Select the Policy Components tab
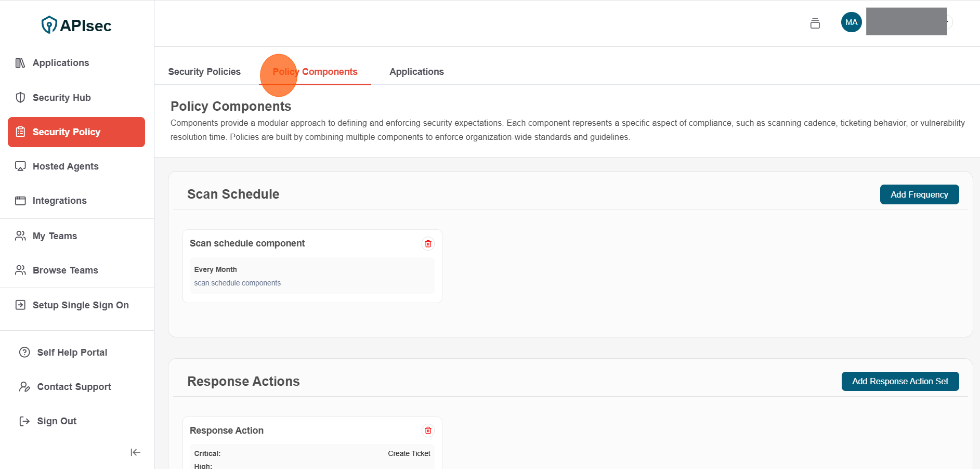Screen dimensions: 980x469 pos(315,72)
